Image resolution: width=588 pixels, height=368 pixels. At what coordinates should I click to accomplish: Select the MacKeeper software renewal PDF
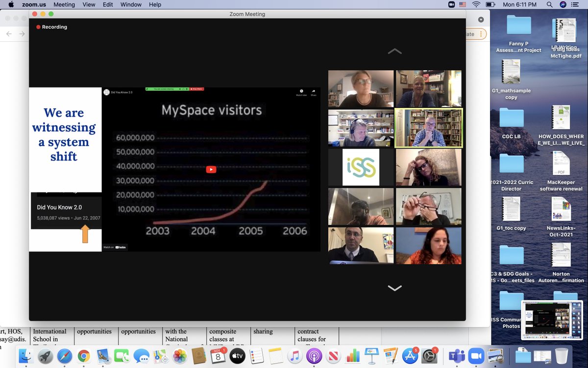tap(561, 171)
